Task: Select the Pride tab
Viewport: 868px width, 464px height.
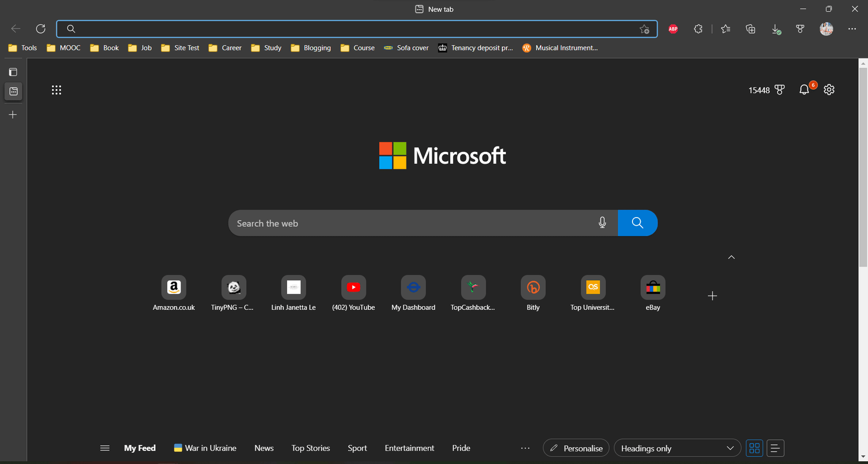Action: click(x=461, y=448)
